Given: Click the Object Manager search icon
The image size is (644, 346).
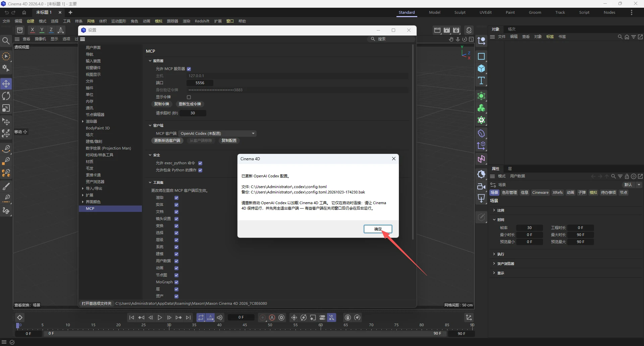Looking at the screenshot, I should (x=620, y=37).
